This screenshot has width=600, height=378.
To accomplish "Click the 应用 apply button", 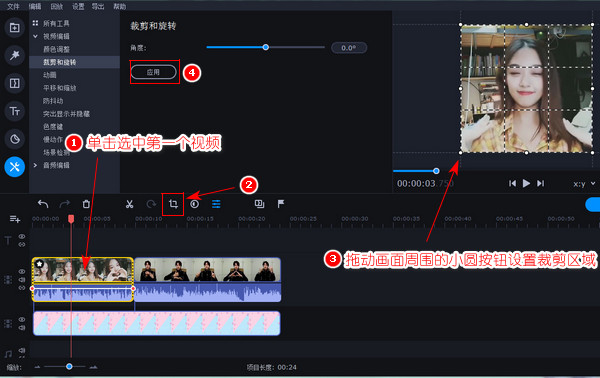I will pyautogui.click(x=154, y=72).
